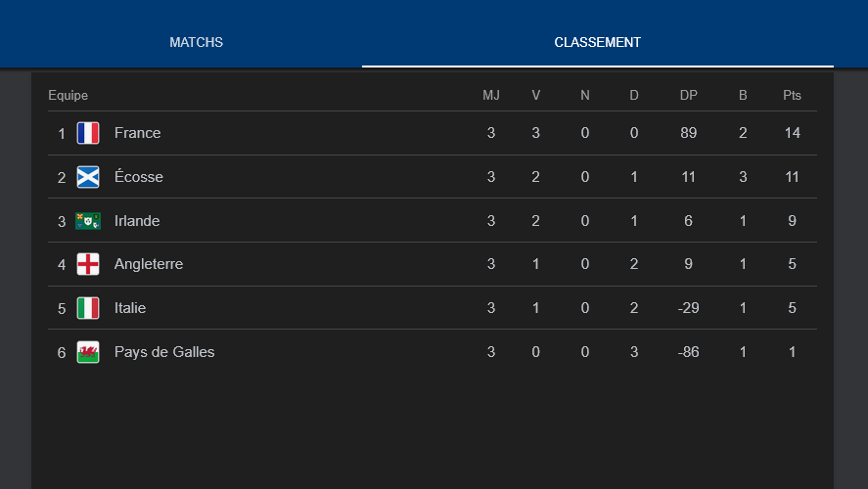Click France's 14 points value
Image resolution: width=868 pixels, height=489 pixels.
pyautogui.click(x=792, y=133)
